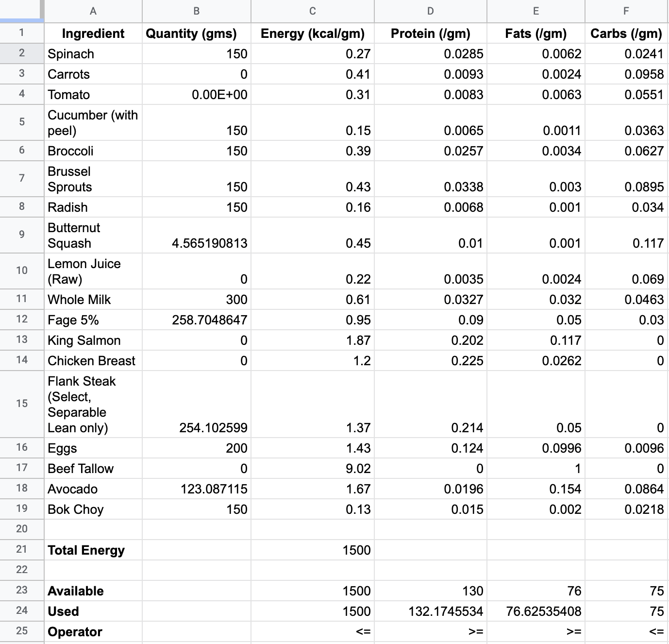The height and width of the screenshot is (644, 669).
Task: Select column F header
Action: (x=626, y=11)
